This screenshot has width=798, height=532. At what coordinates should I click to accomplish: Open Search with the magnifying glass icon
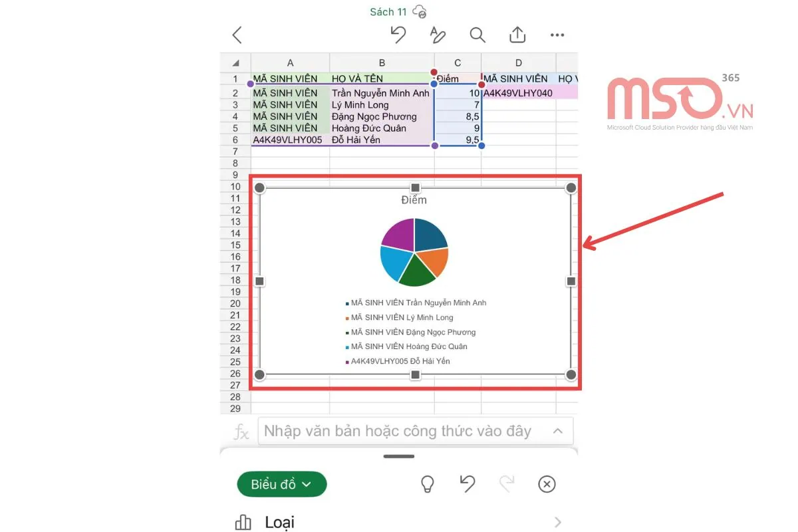point(477,35)
